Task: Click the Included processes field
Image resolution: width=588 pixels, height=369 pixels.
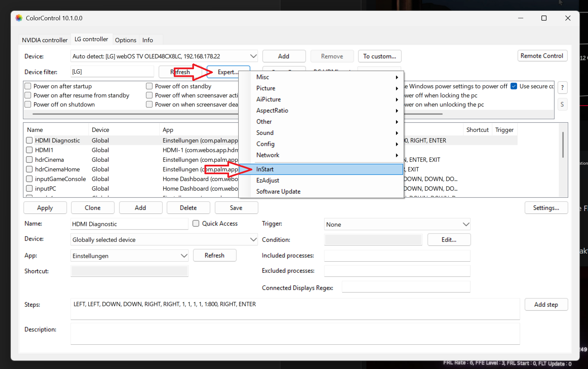Action: (397, 256)
